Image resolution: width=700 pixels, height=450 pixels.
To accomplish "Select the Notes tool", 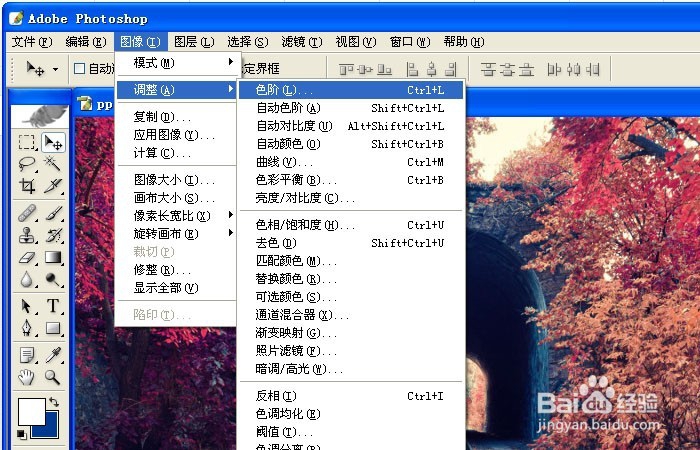I will pos(27,355).
